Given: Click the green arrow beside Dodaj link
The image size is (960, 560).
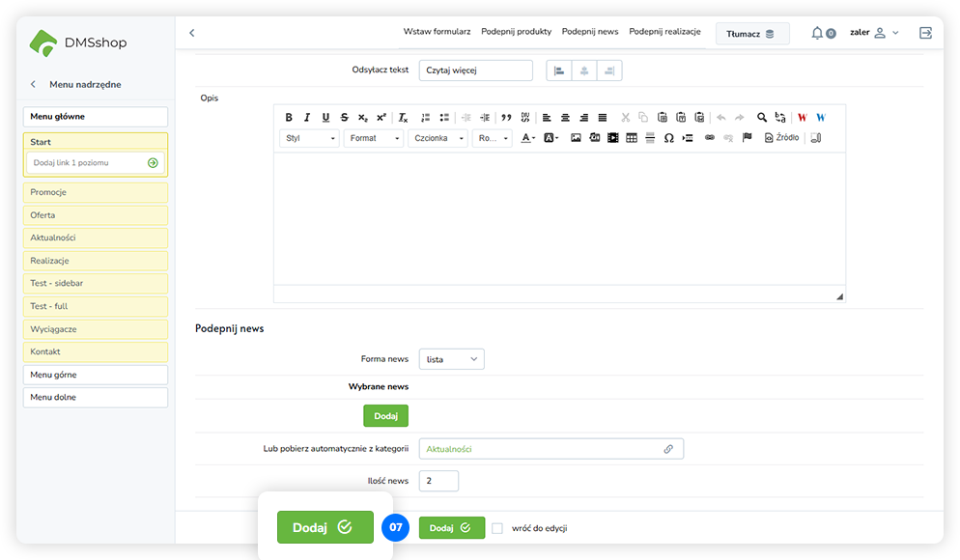Looking at the screenshot, I should pyautogui.click(x=153, y=163).
